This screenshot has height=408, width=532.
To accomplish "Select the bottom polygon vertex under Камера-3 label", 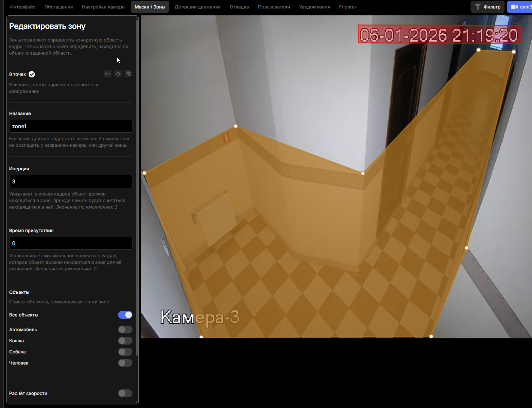I will click(x=201, y=337).
